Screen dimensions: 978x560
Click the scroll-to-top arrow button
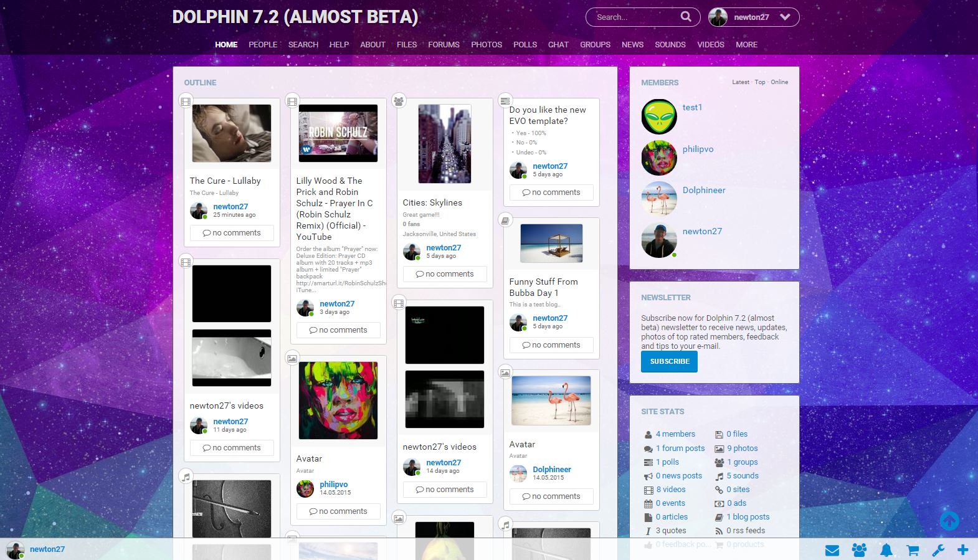pyautogui.click(x=949, y=521)
